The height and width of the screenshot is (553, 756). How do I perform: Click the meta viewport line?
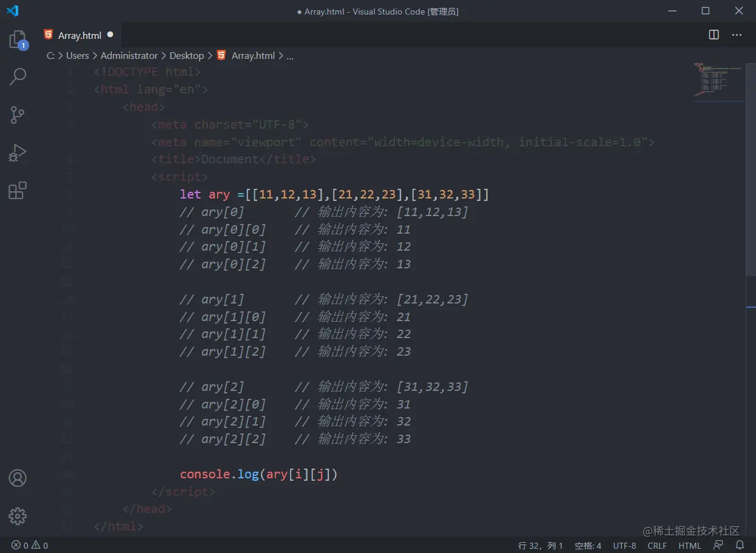(403, 142)
